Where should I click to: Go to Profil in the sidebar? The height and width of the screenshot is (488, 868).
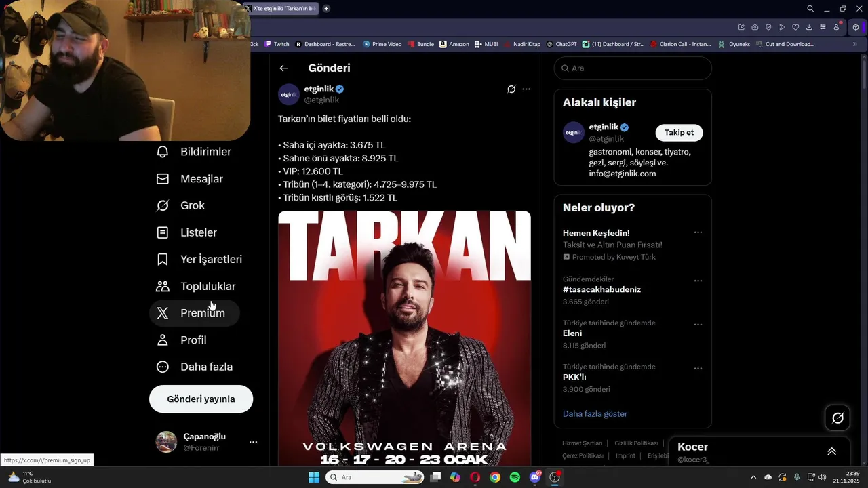(x=181, y=340)
